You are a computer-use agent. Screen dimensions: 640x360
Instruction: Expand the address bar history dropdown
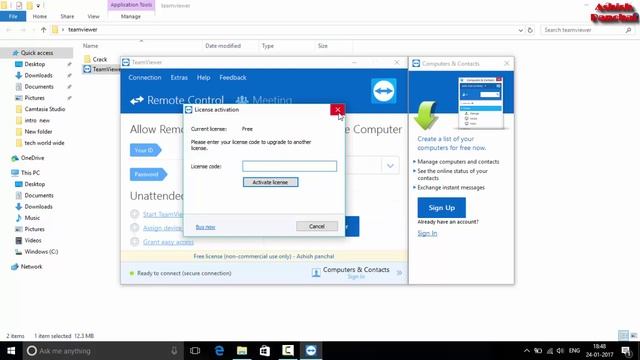click(520, 30)
